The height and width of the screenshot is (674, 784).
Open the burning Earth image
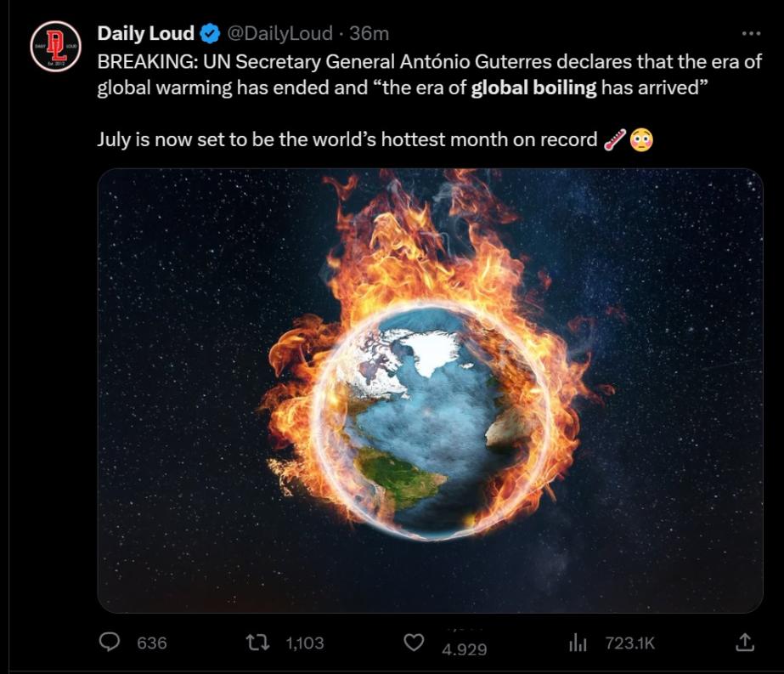[x=430, y=391]
